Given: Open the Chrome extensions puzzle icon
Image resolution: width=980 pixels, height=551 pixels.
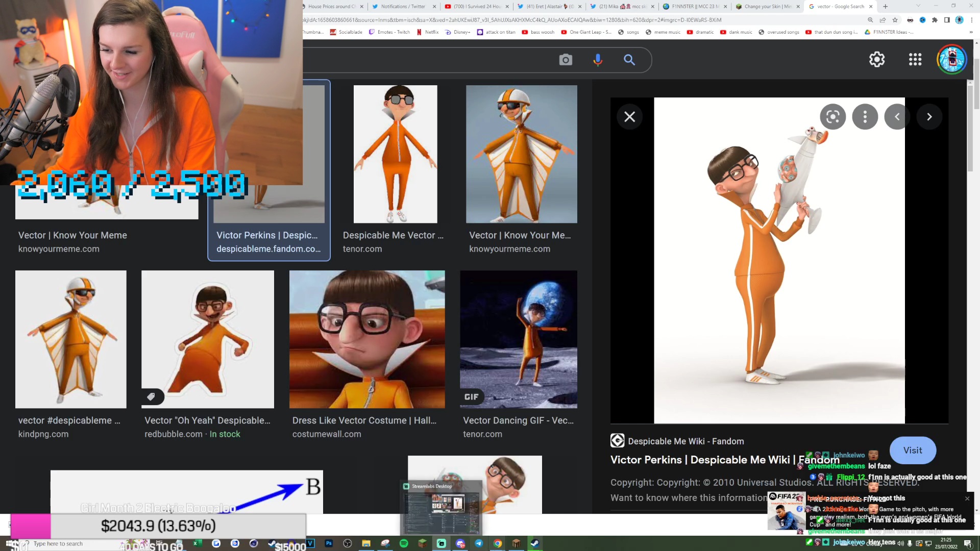Looking at the screenshot, I should tap(935, 20).
